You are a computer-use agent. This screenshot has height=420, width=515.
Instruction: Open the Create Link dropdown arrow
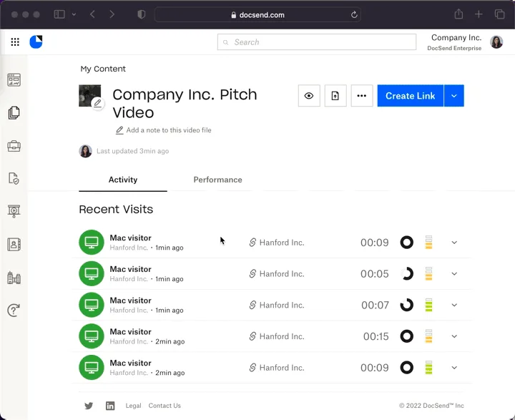[x=454, y=96]
